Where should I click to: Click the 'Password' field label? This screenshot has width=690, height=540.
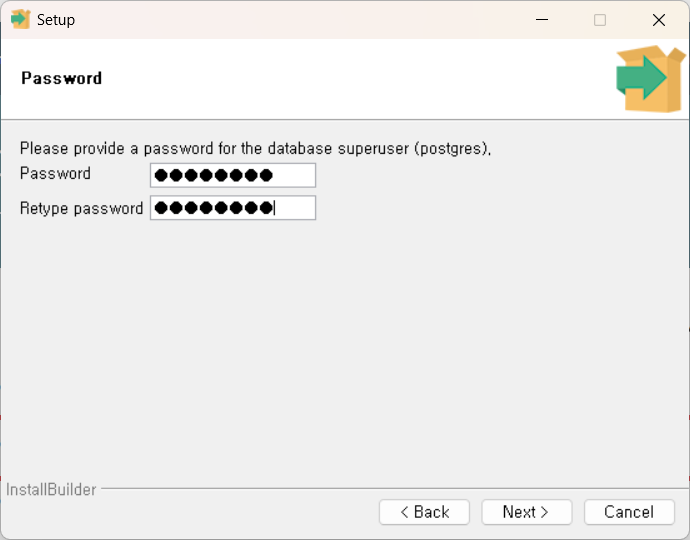55,173
